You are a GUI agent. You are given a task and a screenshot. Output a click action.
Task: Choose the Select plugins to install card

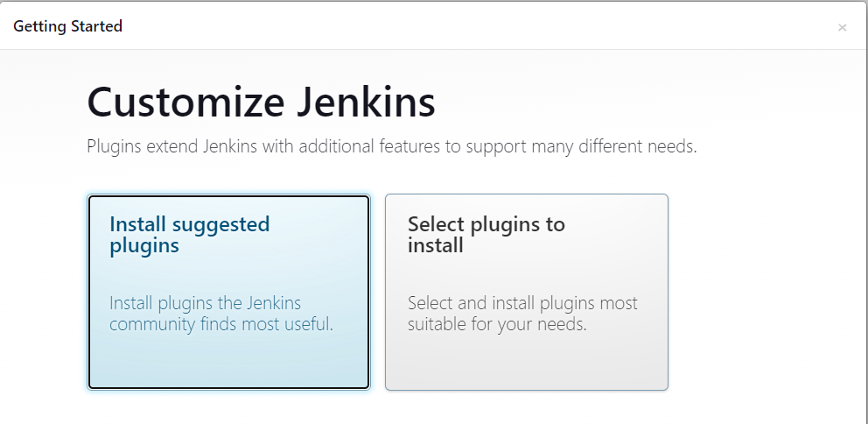pos(526,292)
